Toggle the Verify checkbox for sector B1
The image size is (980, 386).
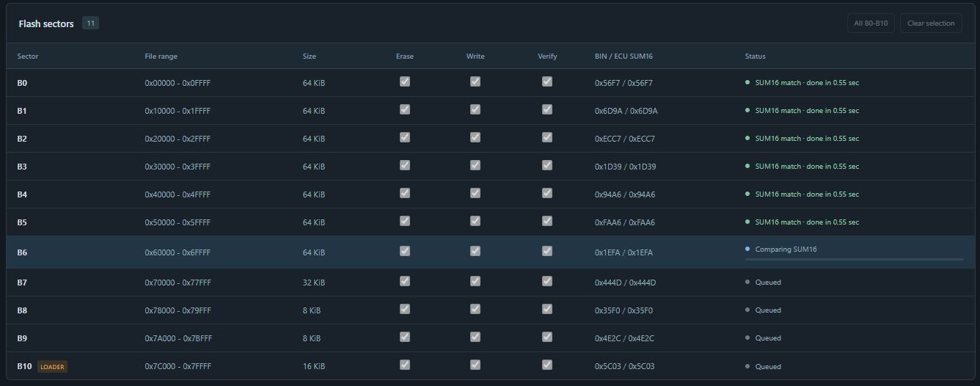click(547, 109)
